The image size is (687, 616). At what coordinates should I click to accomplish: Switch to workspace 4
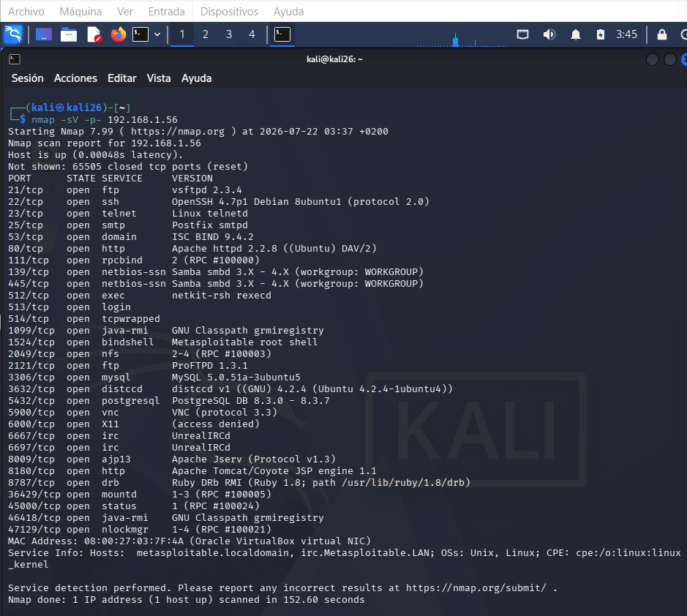tap(252, 34)
